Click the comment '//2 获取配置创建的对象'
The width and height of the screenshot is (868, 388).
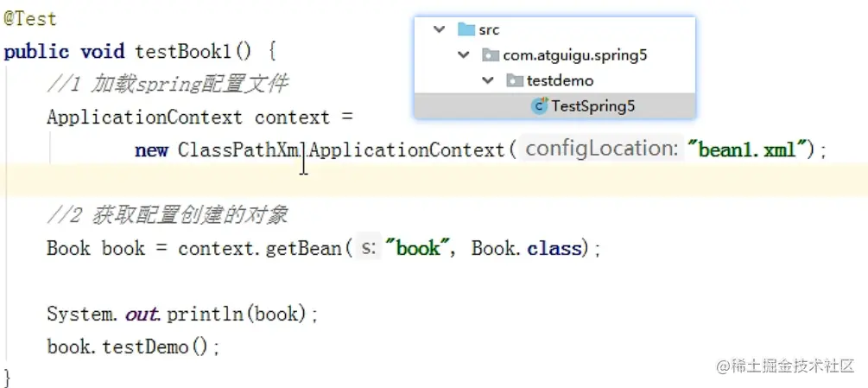(x=168, y=215)
